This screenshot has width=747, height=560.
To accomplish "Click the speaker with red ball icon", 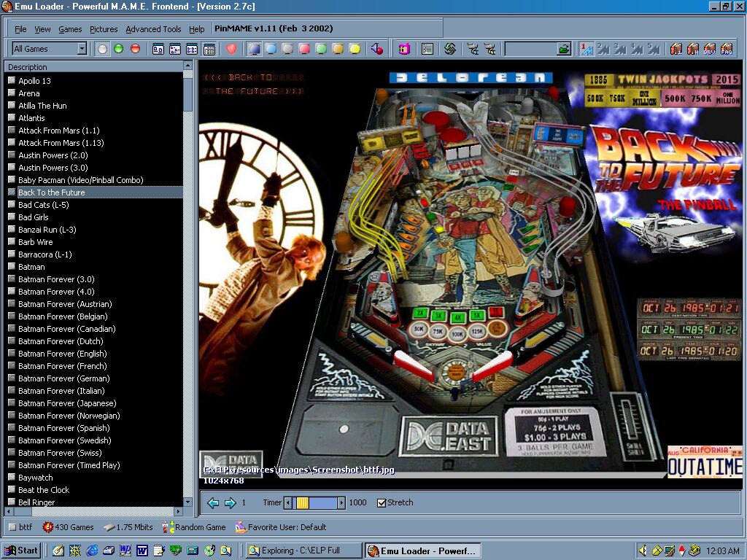I will [377, 49].
